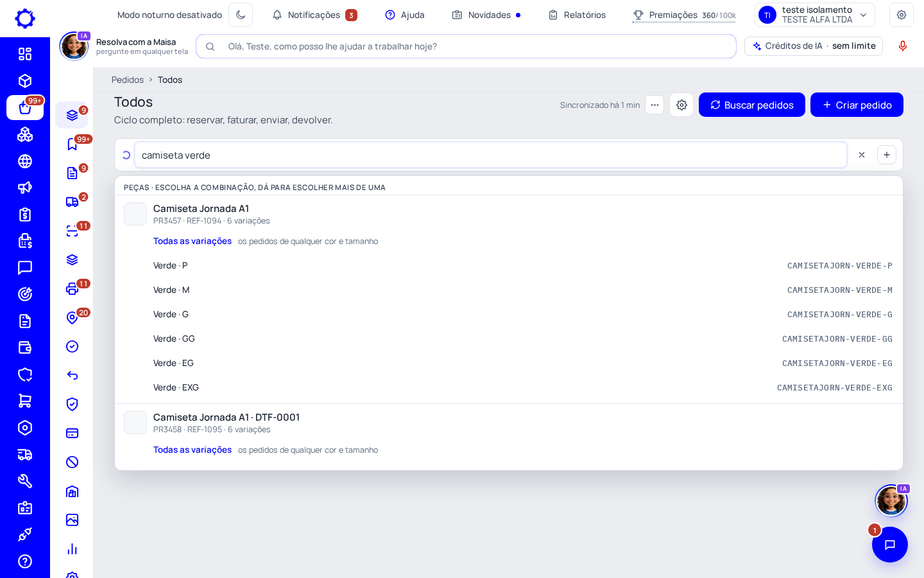Open the truck icon with badge 2
The image size is (924, 578).
tap(73, 202)
